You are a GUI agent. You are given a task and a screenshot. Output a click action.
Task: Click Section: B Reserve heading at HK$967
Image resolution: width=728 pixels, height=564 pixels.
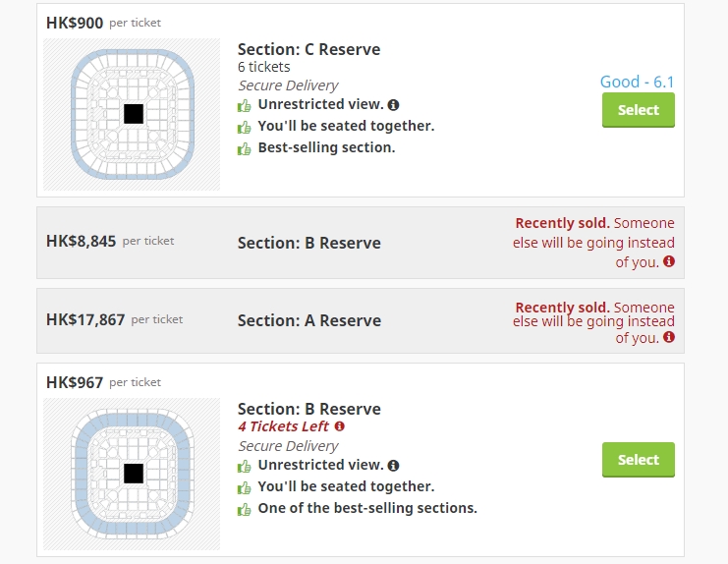308,409
